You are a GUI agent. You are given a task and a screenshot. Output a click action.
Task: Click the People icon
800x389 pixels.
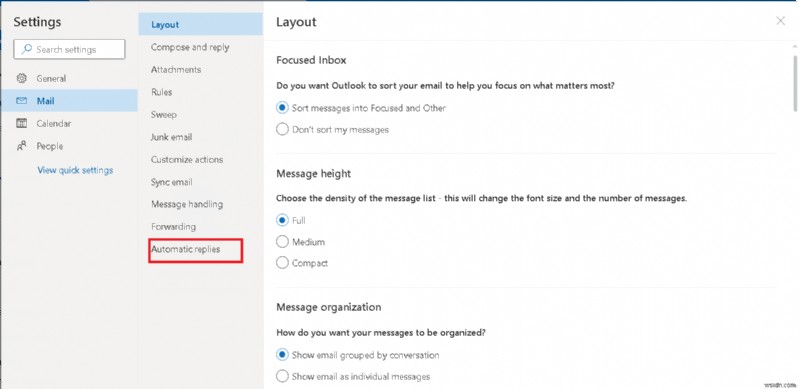pos(21,146)
